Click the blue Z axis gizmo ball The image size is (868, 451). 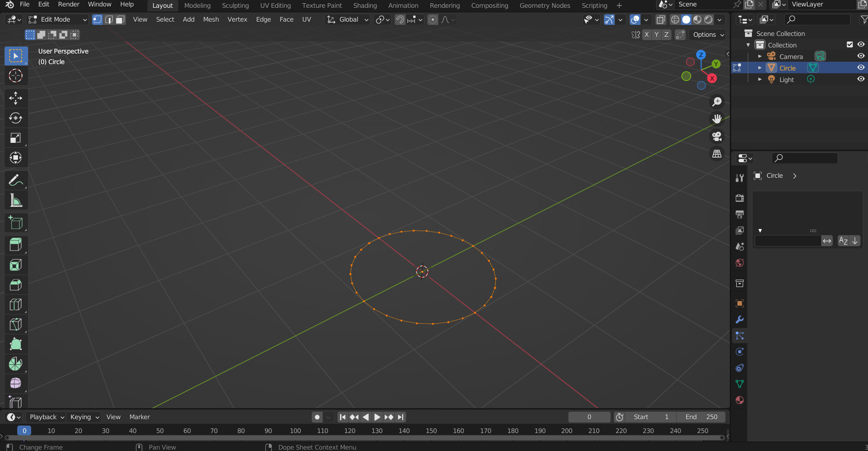click(x=701, y=54)
